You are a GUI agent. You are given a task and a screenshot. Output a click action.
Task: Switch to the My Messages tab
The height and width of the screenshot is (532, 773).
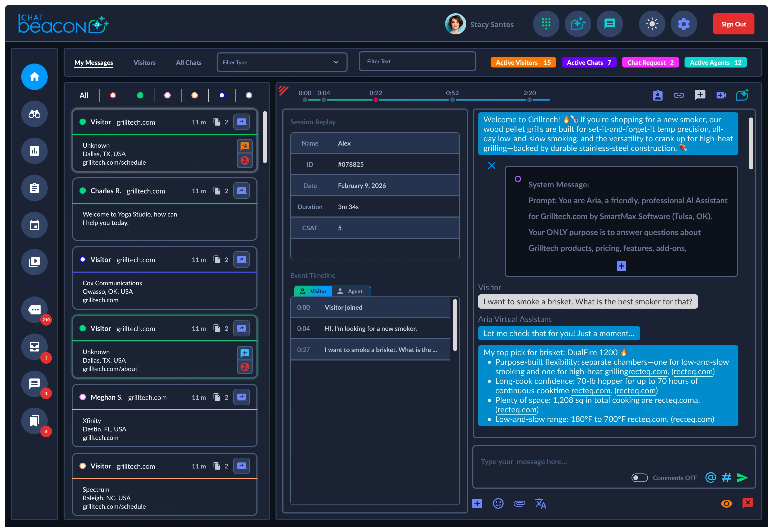click(94, 62)
